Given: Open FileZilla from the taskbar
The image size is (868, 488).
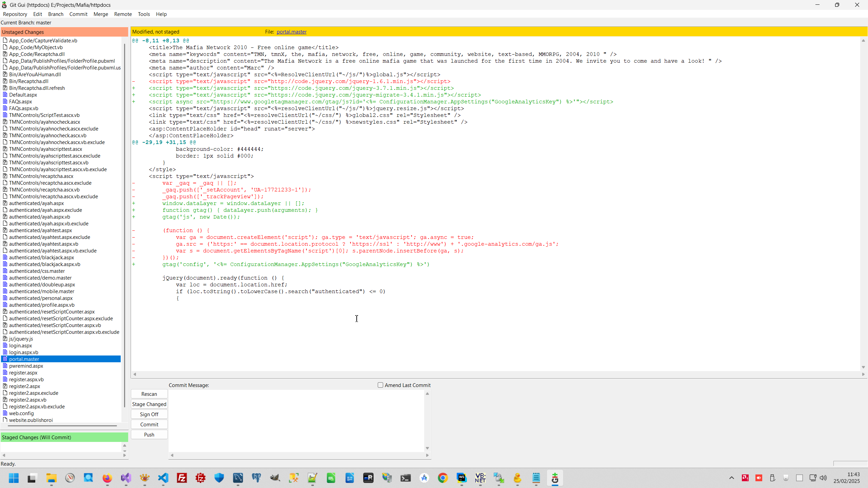Looking at the screenshot, I should pyautogui.click(x=182, y=478).
